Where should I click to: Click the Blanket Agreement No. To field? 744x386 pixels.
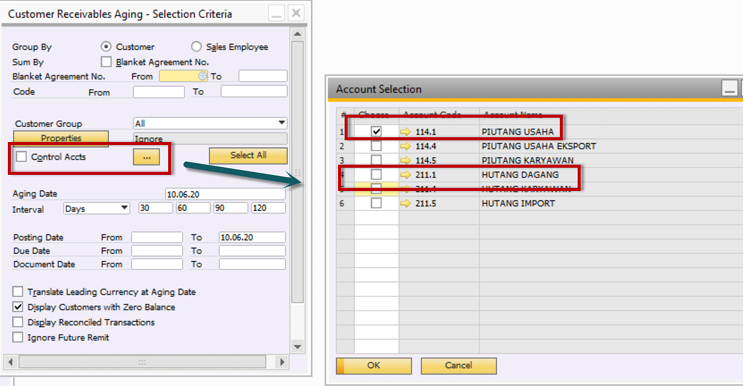click(x=263, y=76)
